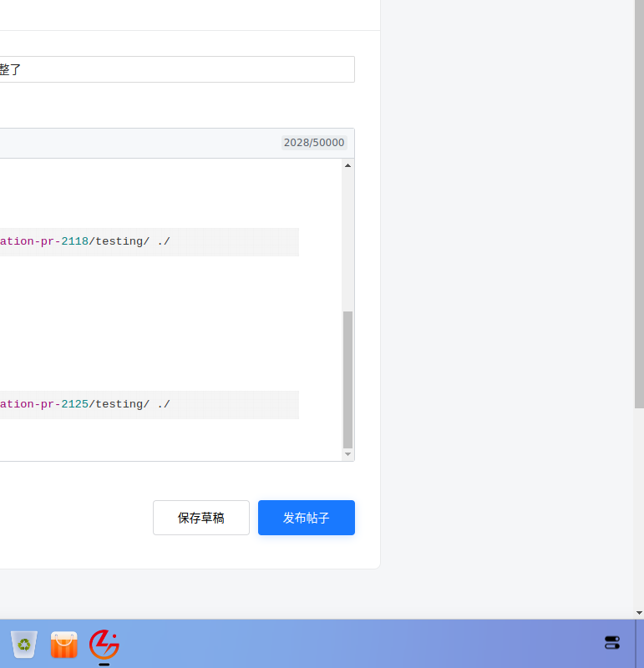Viewport: 644px width, 668px height.
Task: Focus the post title input field
Action: [x=177, y=69]
